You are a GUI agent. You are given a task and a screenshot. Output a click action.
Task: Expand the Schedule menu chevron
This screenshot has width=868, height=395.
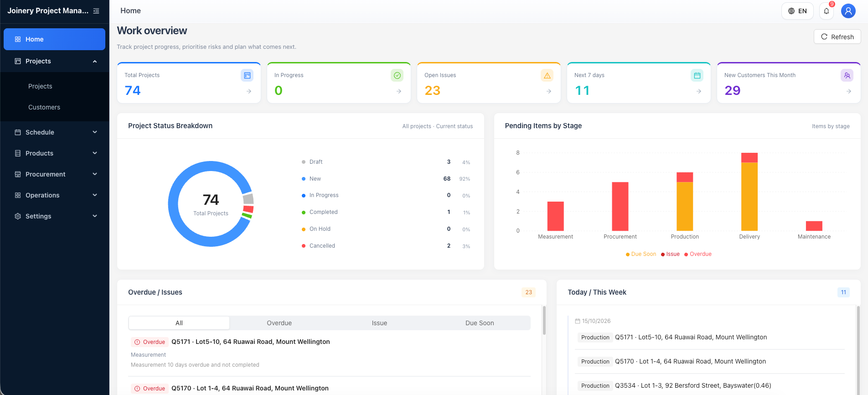tap(95, 132)
